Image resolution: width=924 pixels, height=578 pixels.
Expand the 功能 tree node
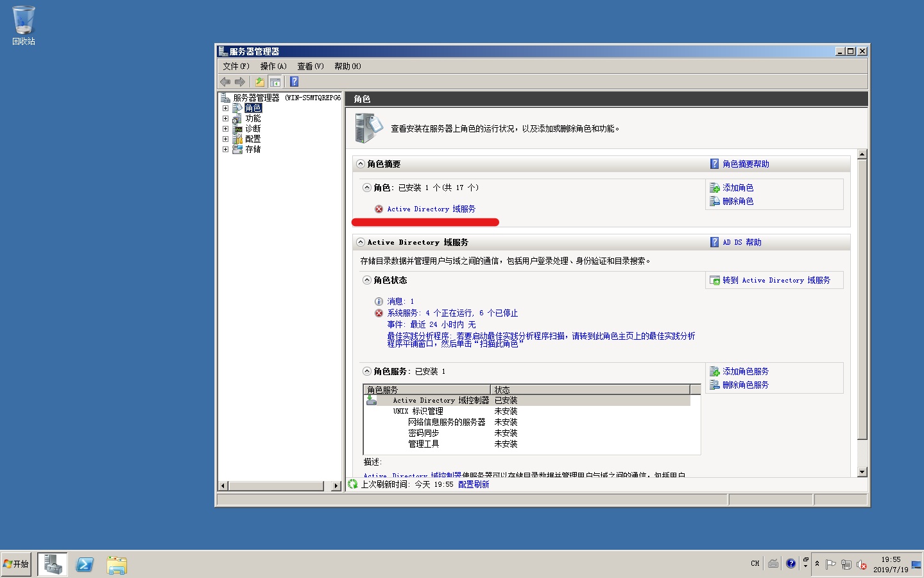pyautogui.click(x=225, y=119)
